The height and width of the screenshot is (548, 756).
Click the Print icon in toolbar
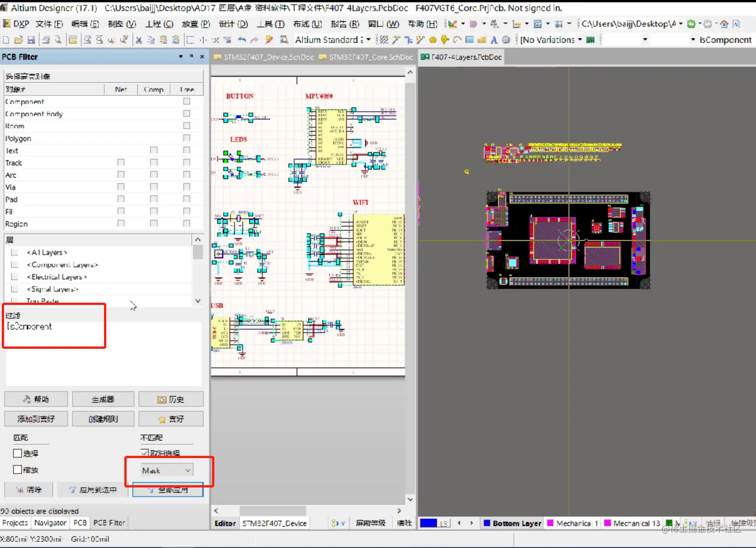pyautogui.click(x=46, y=40)
